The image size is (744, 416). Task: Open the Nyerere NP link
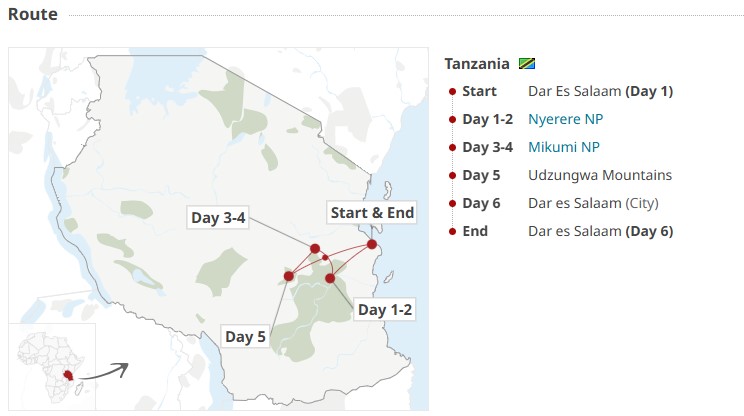pos(565,119)
